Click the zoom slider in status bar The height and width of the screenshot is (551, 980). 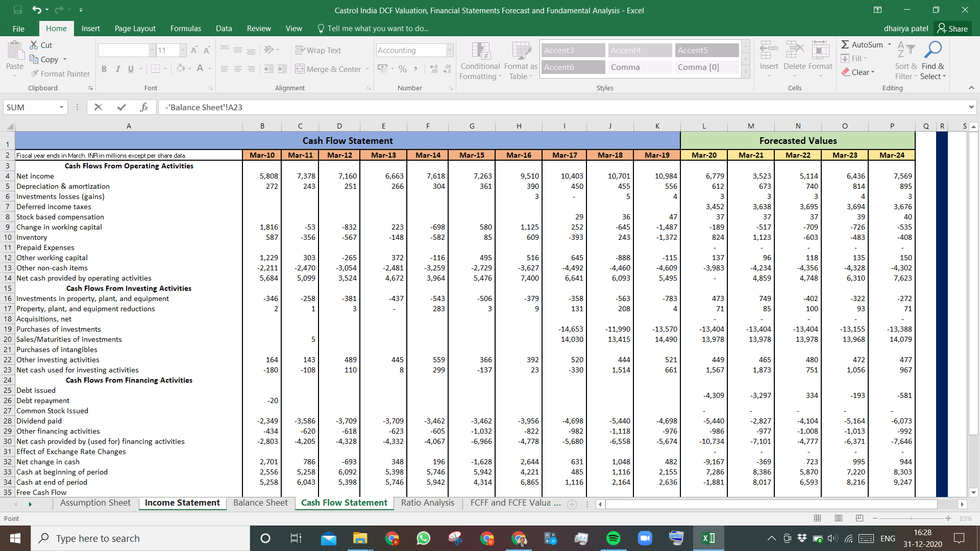pos(911,518)
